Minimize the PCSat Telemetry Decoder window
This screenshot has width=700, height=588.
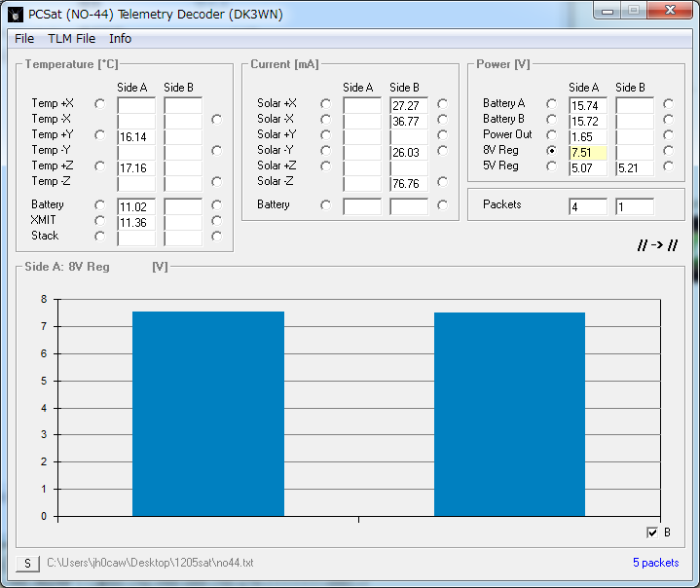[x=608, y=11]
